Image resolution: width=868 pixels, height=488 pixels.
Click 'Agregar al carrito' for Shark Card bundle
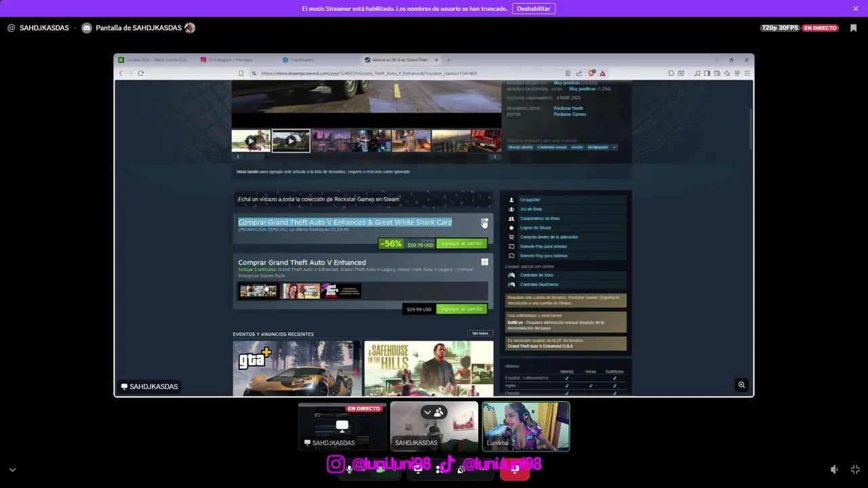click(461, 243)
